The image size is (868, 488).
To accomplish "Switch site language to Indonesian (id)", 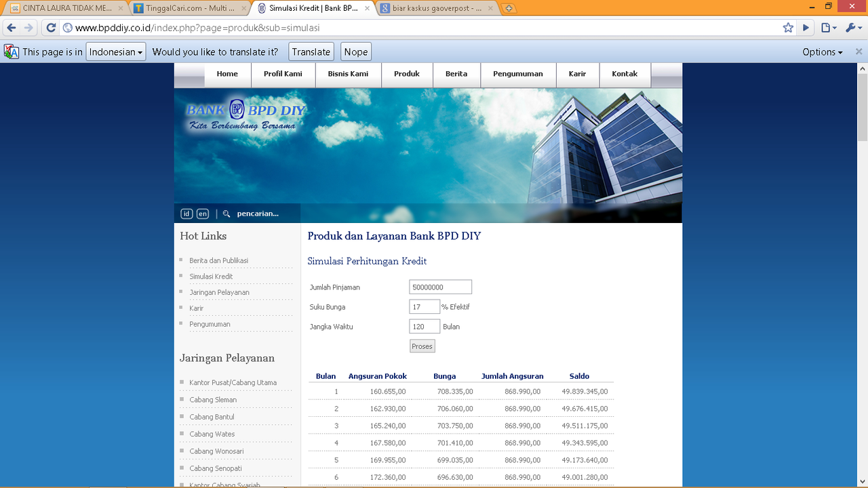I will pos(186,213).
